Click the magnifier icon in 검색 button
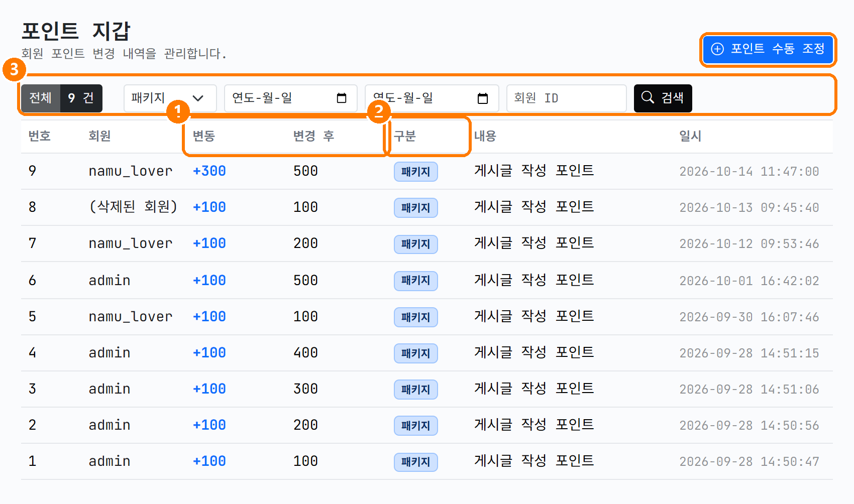This screenshot has height=504, width=854. pos(648,97)
